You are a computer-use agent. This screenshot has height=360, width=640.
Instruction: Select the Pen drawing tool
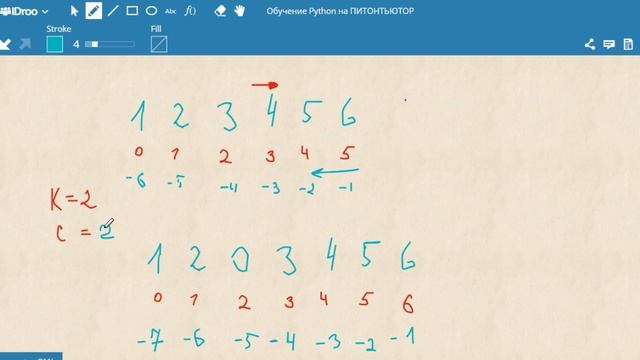click(93, 11)
